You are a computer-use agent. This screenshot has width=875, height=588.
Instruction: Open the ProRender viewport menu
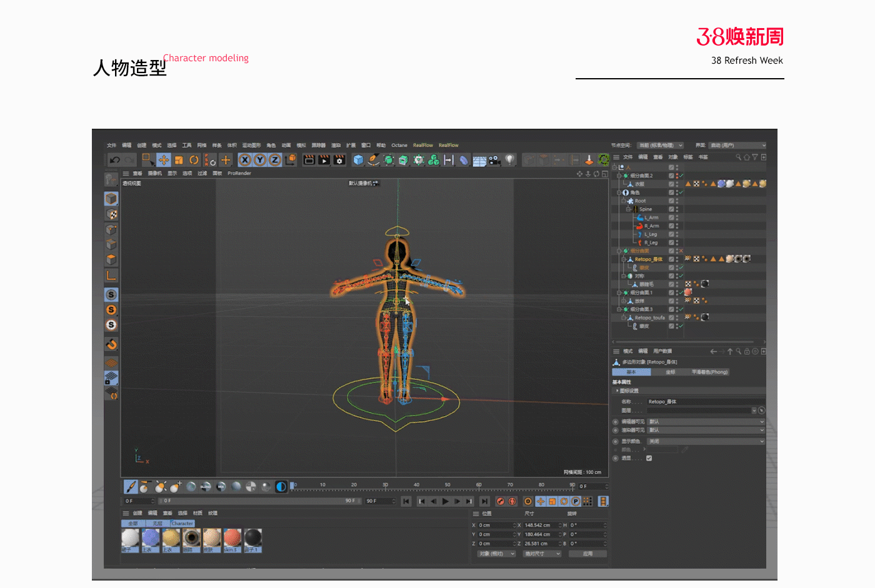pyautogui.click(x=239, y=173)
